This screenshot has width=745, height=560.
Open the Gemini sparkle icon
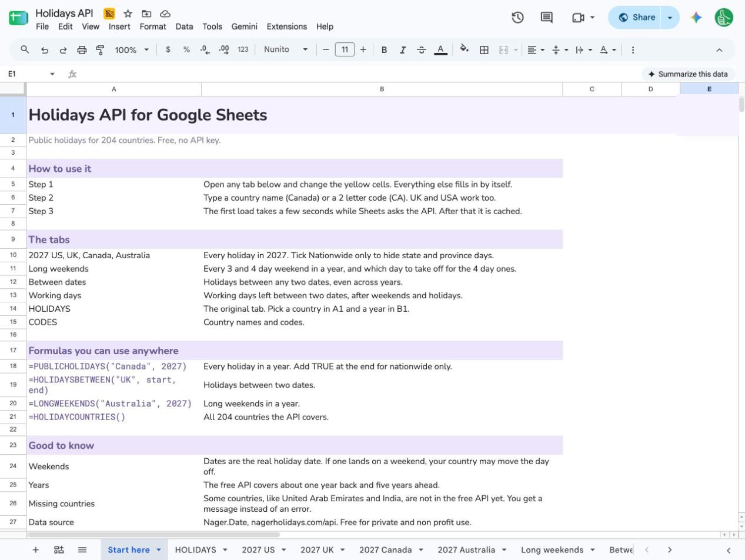pos(696,18)
